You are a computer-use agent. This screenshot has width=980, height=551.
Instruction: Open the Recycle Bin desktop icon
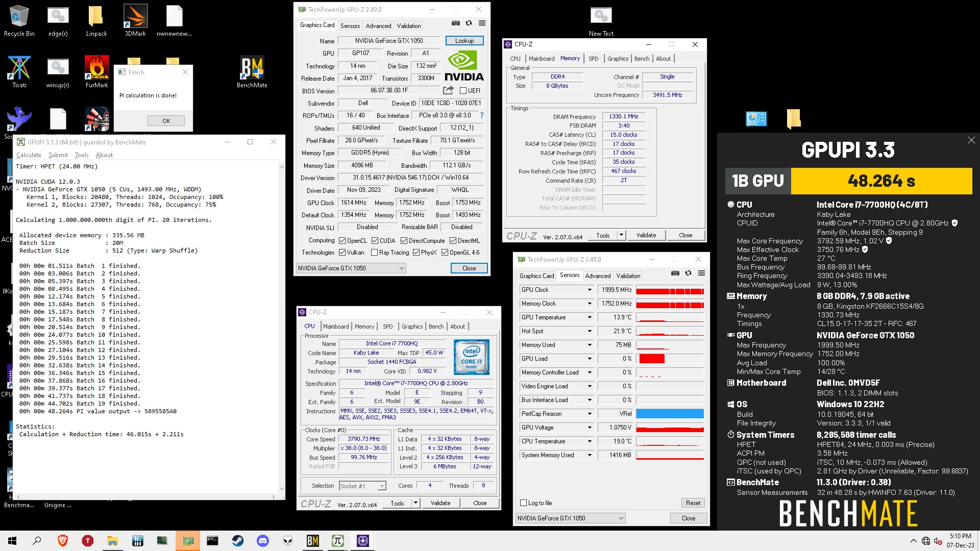19,20
